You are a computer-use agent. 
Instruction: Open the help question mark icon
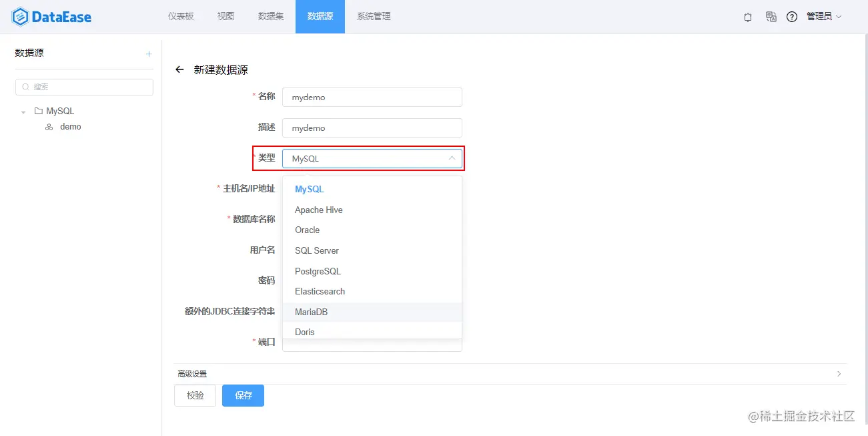coord(792,17)
